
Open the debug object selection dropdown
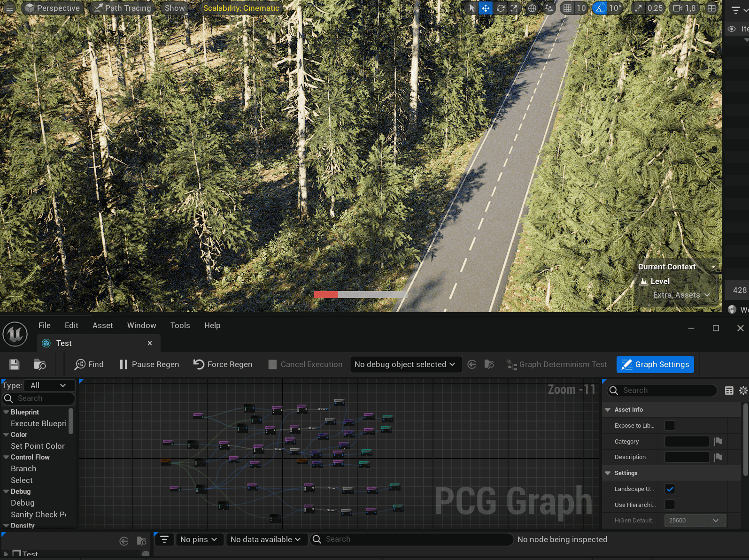click(406, 364)
